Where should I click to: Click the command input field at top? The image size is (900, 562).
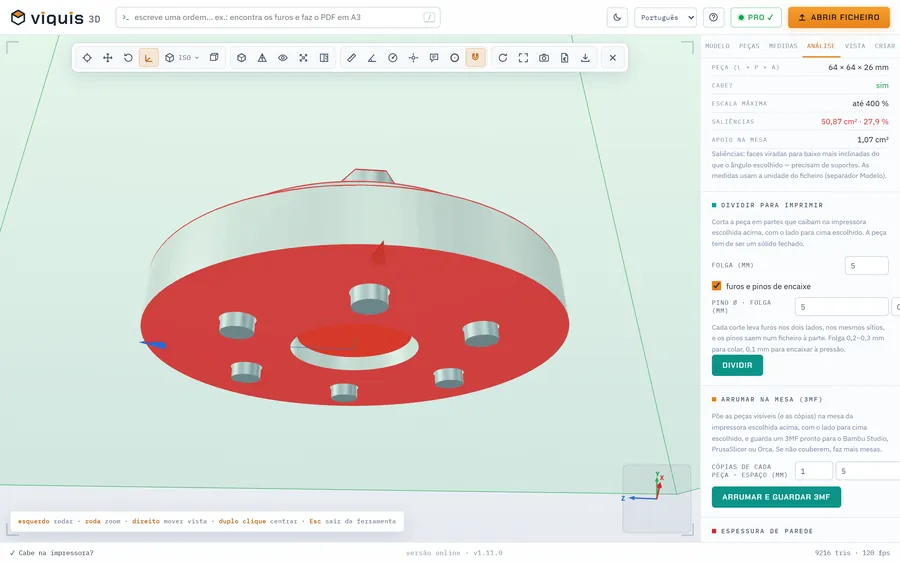(278, 17)
